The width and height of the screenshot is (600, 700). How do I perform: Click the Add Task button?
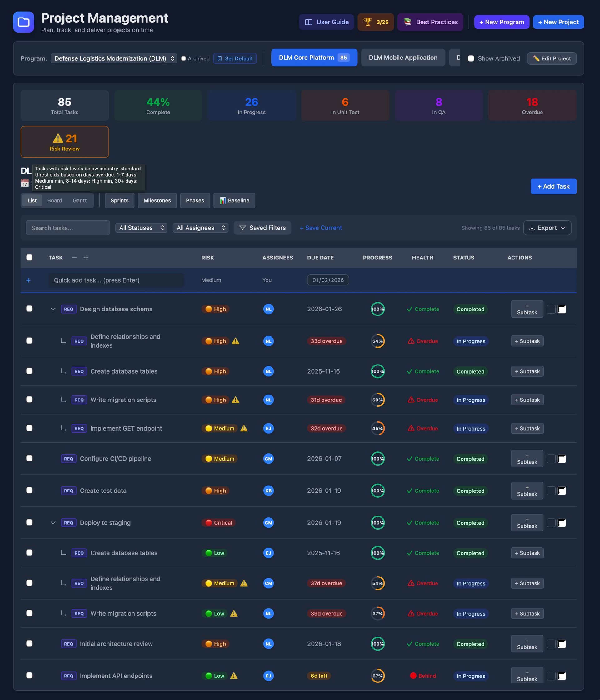pyautogui.click(x=553, y=186)
